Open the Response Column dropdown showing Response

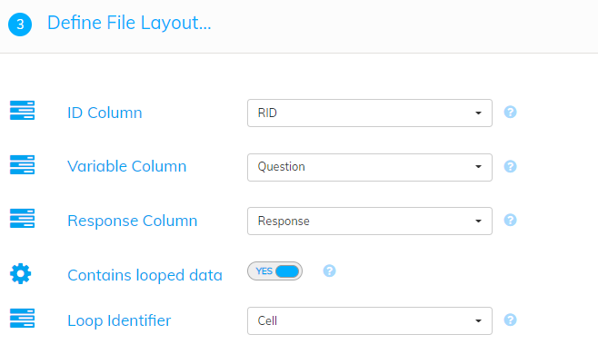(x=370, y=221)
